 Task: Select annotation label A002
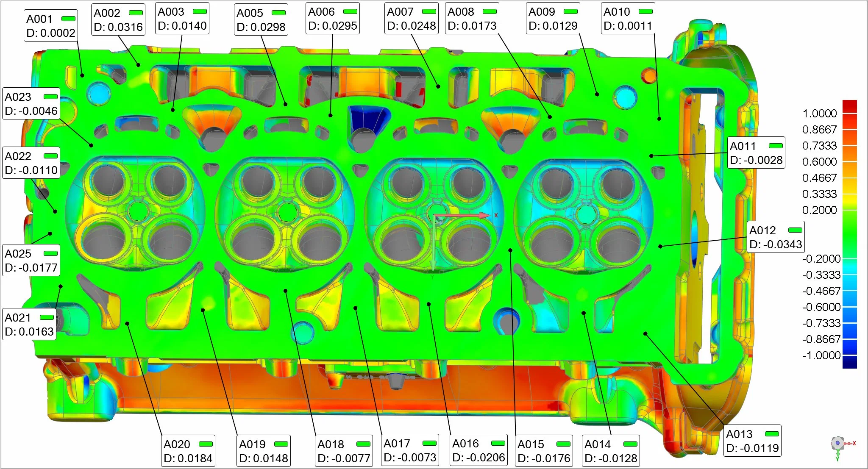(x=118, y=20)
